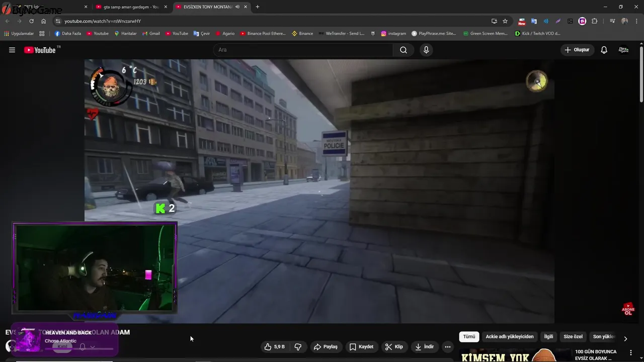Open WeTransfer bookmark

pos(342,34)
